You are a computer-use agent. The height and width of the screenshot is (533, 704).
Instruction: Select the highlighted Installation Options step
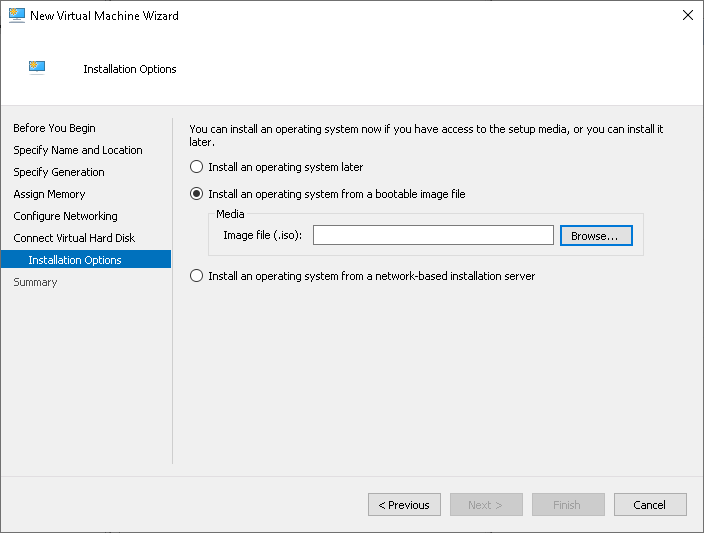pos(75,260)
